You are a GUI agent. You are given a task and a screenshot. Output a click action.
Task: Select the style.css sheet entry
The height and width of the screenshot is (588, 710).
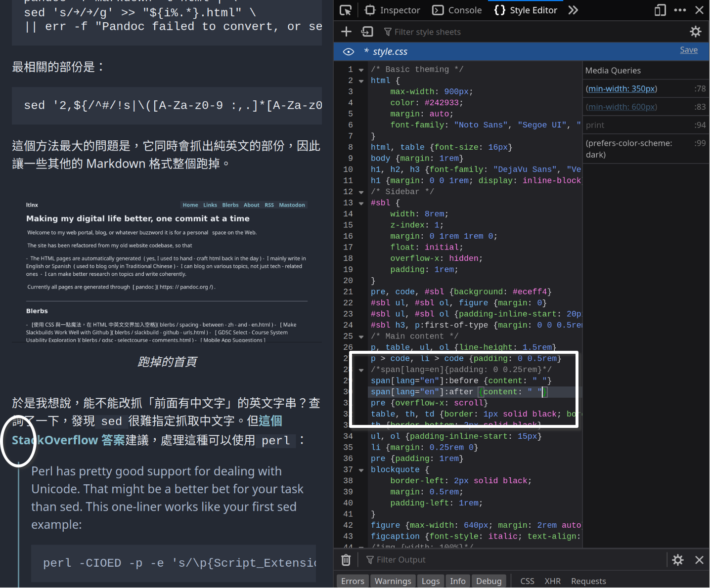(x=522, y=51)
